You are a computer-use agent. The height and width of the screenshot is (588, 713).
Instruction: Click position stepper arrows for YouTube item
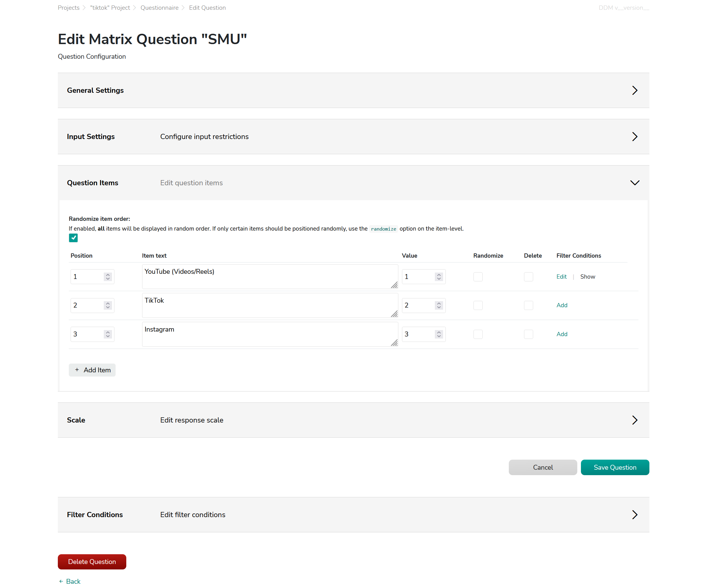pyautogui.click(x=108, y=277)
